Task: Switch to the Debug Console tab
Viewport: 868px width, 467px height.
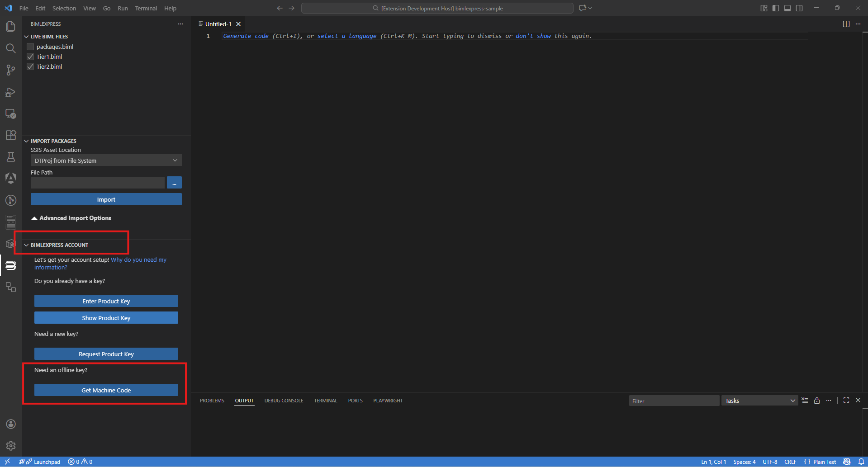Action: point(284,401)
